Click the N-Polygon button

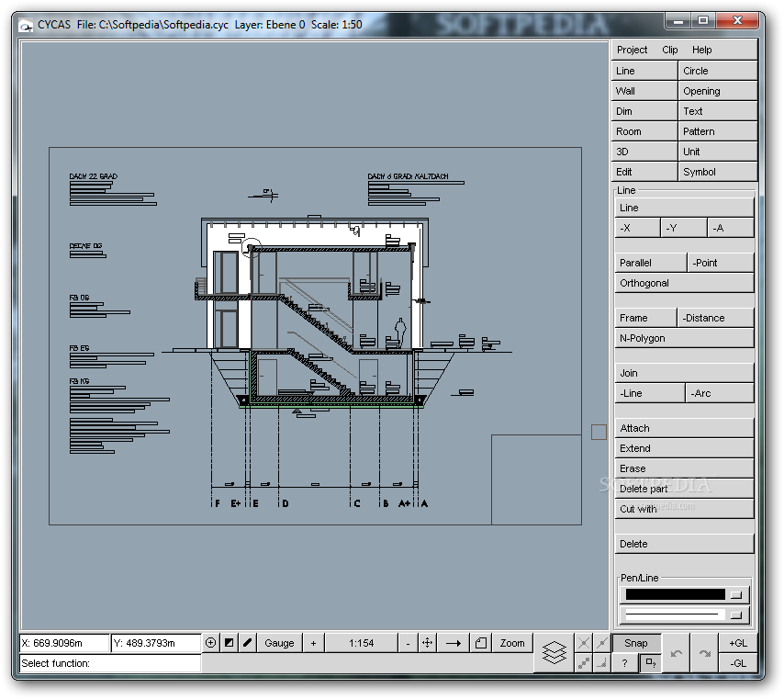tap(684, 338)
